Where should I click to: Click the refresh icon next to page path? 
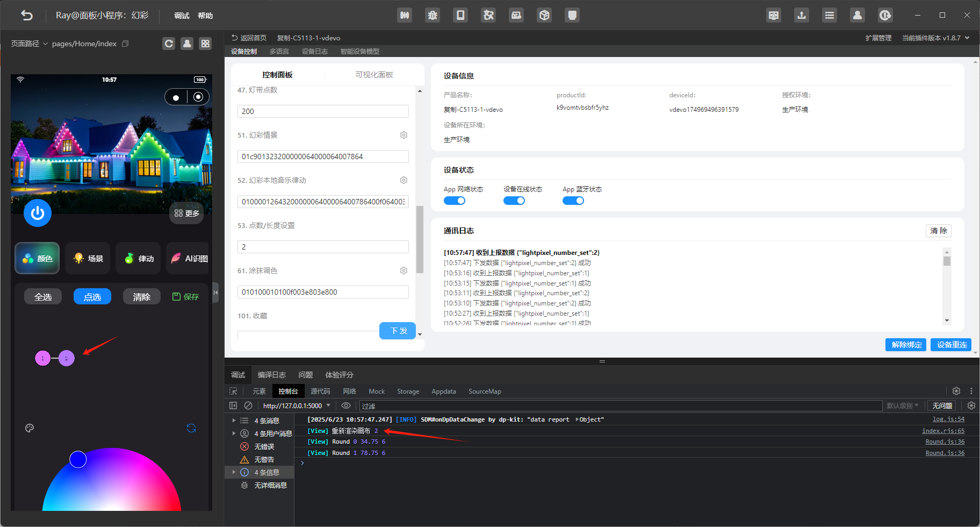[x=169, y=44]
